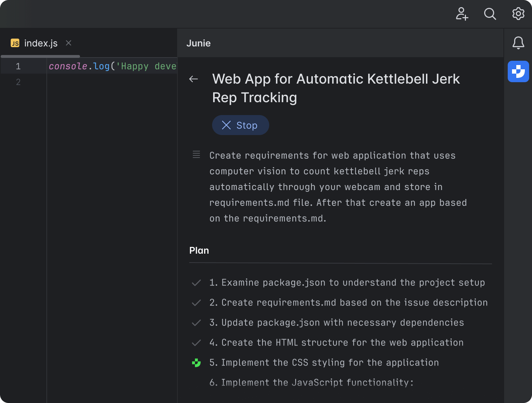Open the notifications bell
The width and height of the screenshot is (532, 403).
(518, 43)
